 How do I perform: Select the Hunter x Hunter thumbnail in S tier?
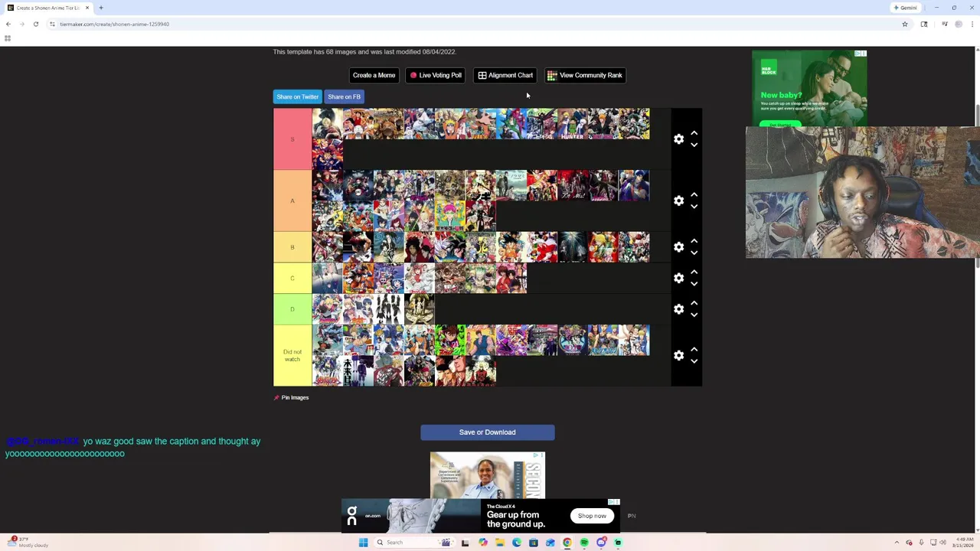pyautogui.click(x=572, y=124)
